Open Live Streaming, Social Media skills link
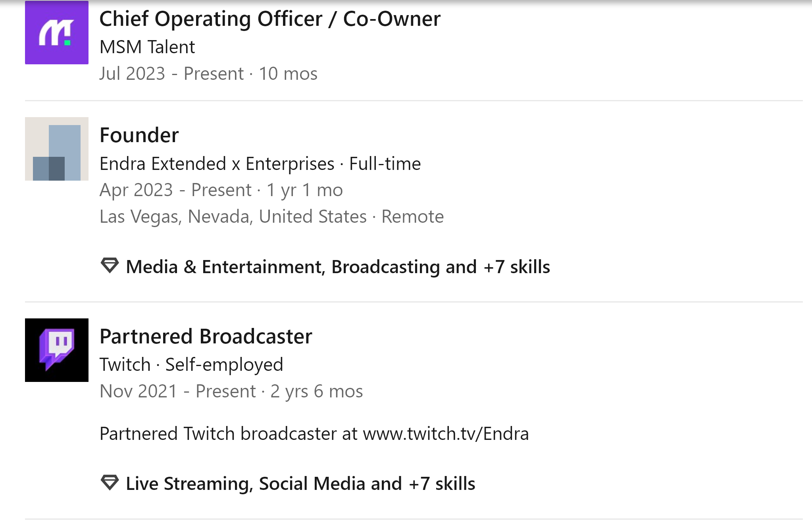This screenshot has width=812, height=530. (x=300, y=484)
